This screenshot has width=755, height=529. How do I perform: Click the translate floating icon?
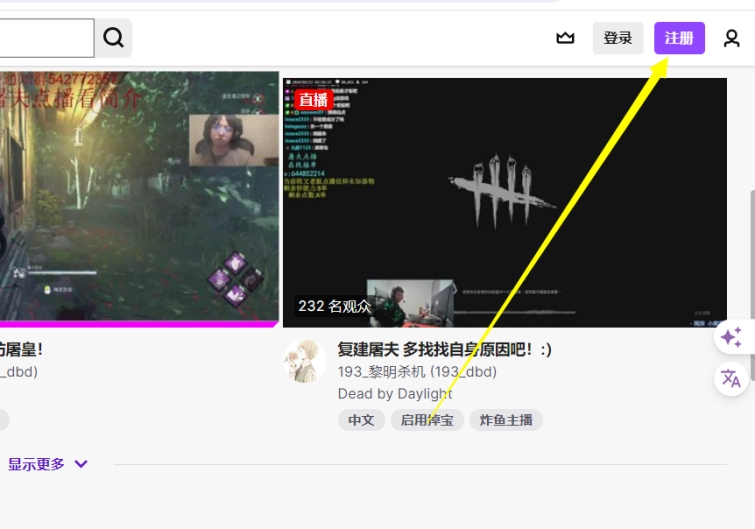731,379
